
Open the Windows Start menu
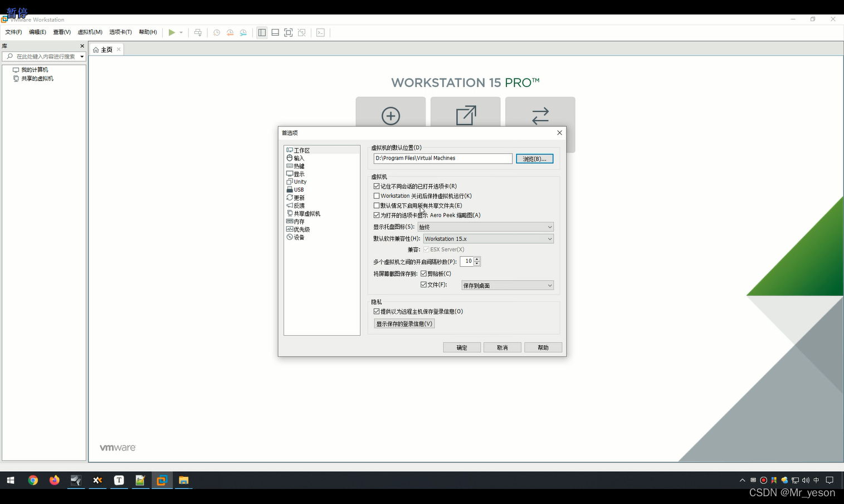pyautogui.click(x=11, y=480)
